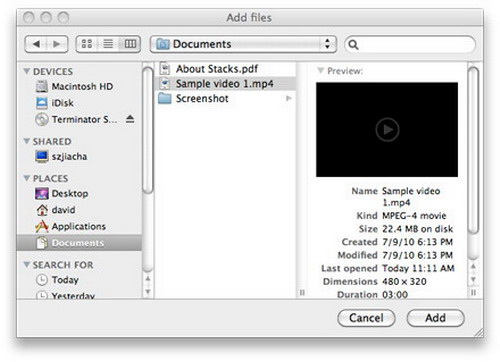Switch to list view
500x362 pixels.
tap(108, 44)
